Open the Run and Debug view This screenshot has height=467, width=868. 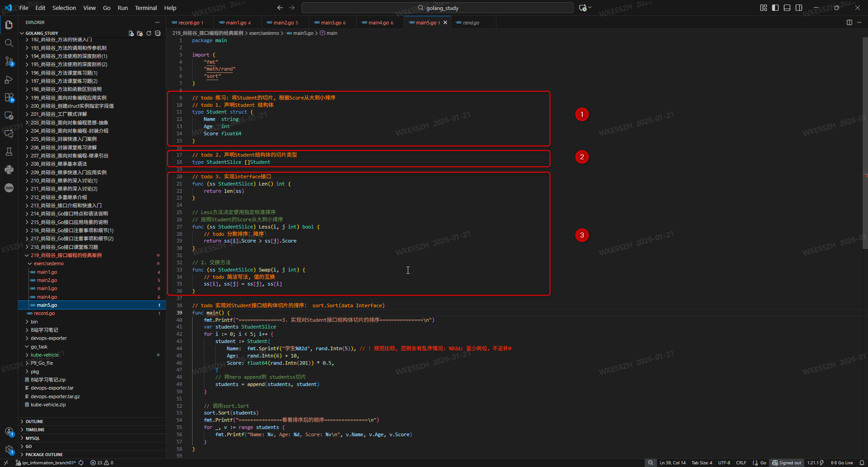(x=9, y=79)
